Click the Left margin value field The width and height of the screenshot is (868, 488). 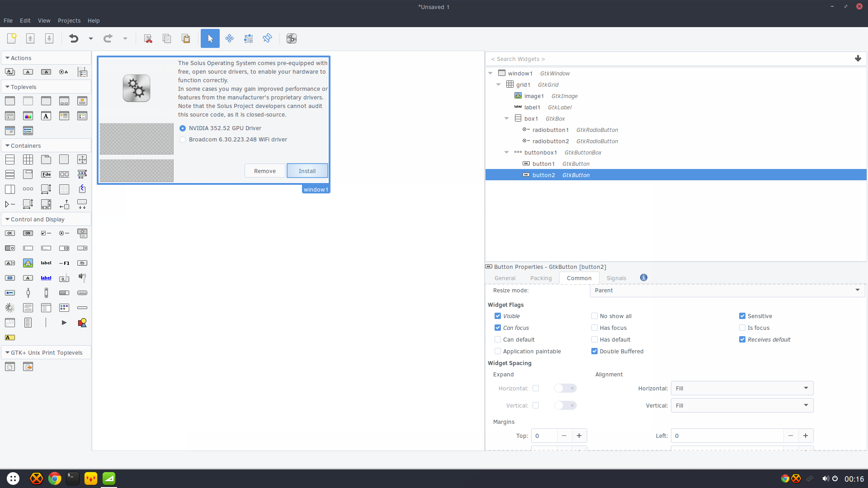(x=727, y=436)
